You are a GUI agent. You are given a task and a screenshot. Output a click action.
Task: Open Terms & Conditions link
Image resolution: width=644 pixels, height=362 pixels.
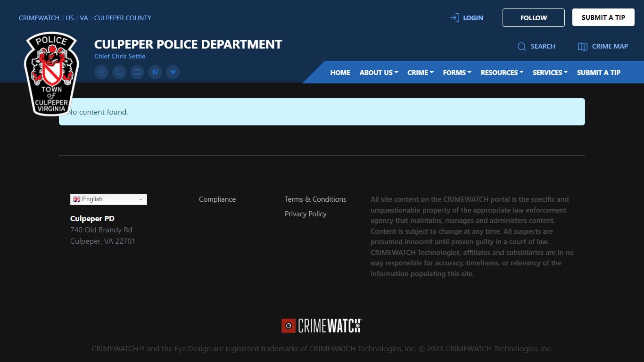pyautogui.click(x=315, y=199)
